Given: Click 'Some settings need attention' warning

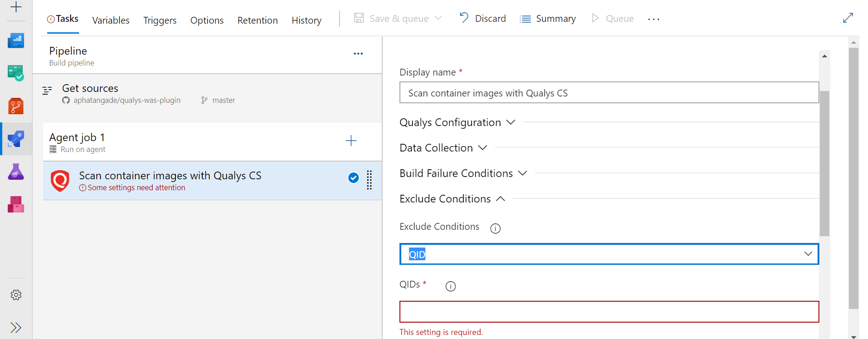Looking at the screenshot, I should (136, 187).
